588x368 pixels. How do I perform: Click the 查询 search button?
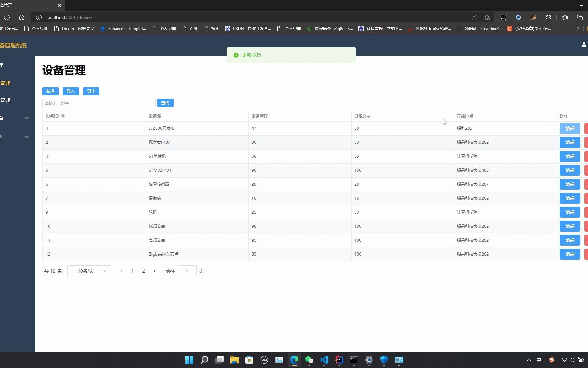point(165,103)
